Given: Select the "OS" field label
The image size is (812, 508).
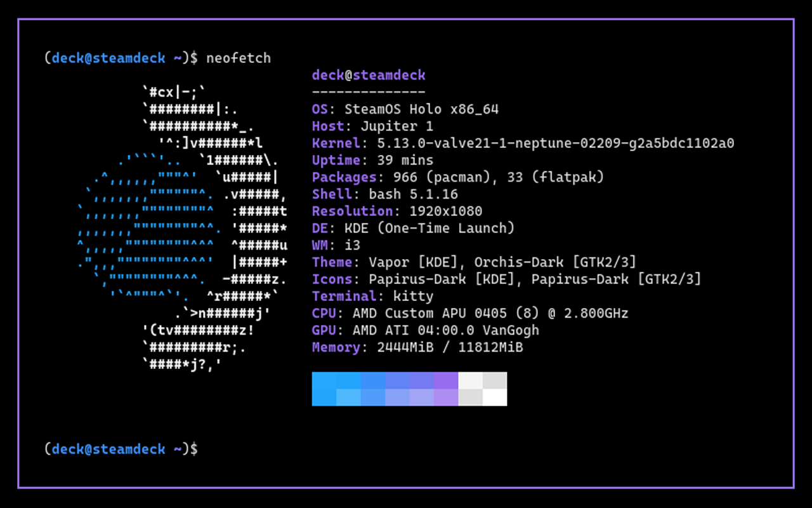Looking at the screenshot, I should tap(320, 109).
